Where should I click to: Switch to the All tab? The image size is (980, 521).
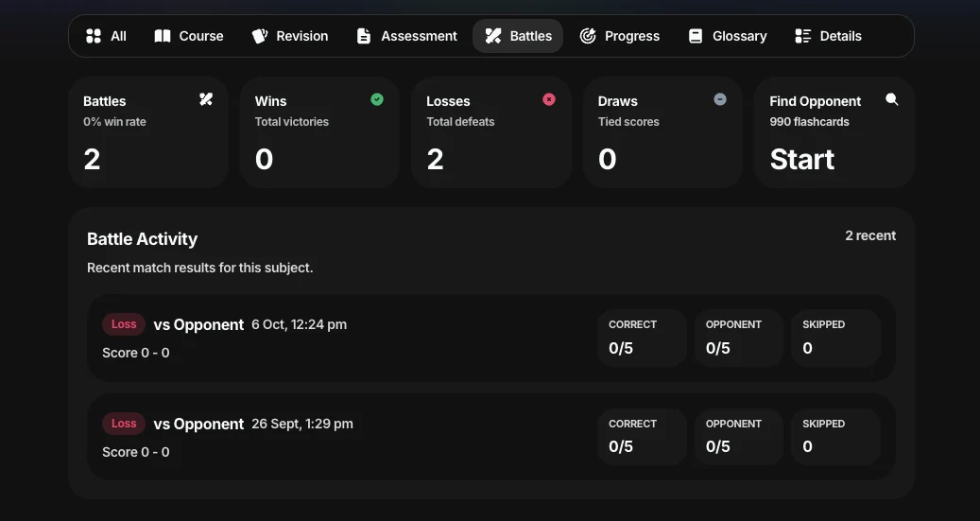click(106, 36)
